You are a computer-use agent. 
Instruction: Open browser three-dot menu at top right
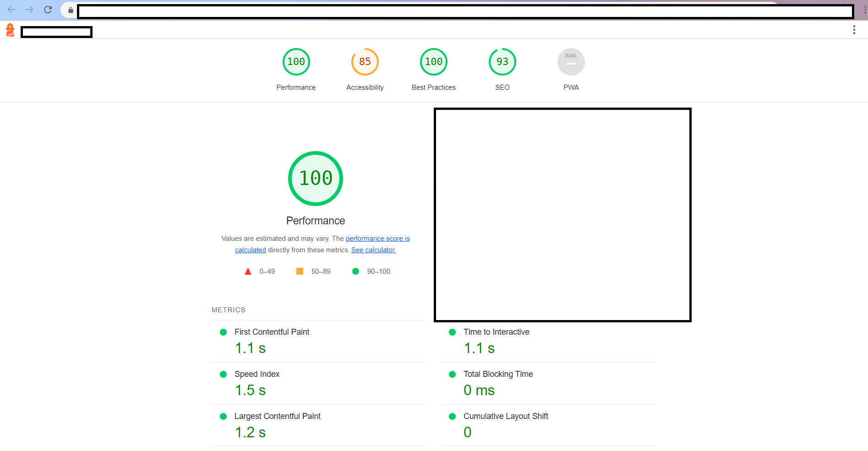pyautogui.click(x=865, y=10)
